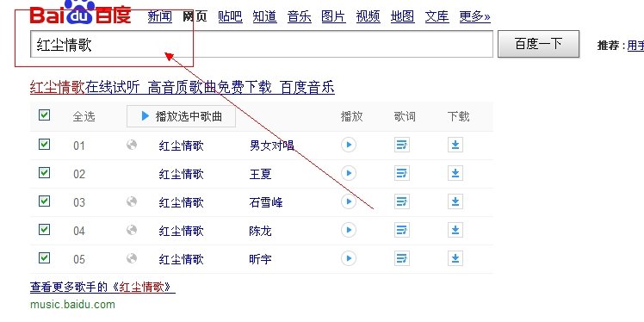
Task: Open song title 红尘情歌 in row 03
Action: click(x=181, y=202)
